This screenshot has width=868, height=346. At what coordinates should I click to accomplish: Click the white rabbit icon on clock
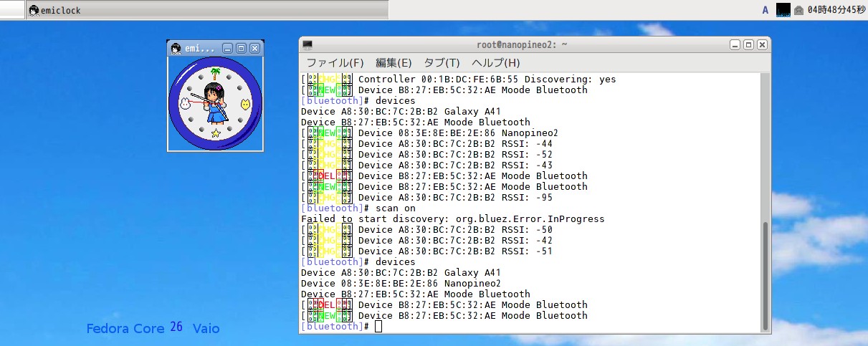point(185,103)
